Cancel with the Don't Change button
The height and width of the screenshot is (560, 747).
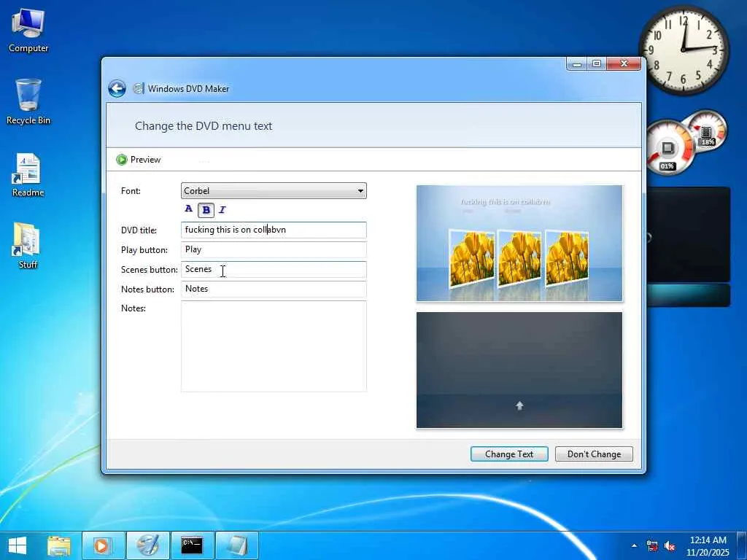point(594,454)
